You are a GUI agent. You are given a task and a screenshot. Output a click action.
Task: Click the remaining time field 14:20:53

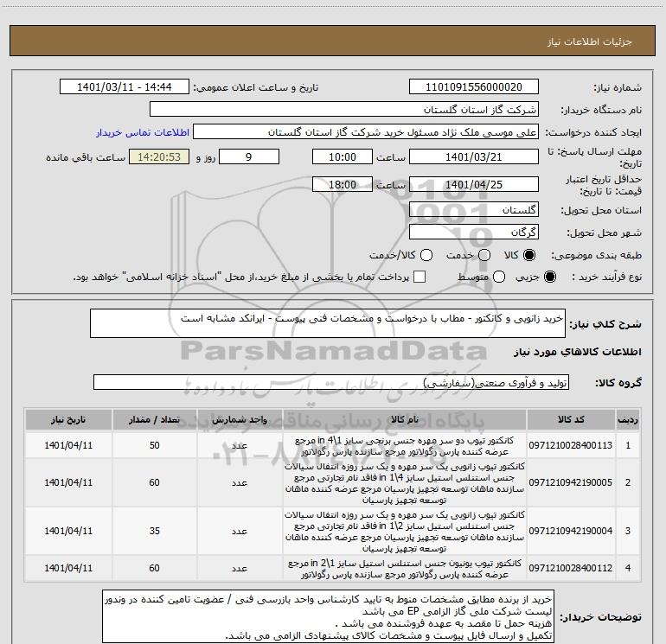pyautogui.click(x=159, y=156)
